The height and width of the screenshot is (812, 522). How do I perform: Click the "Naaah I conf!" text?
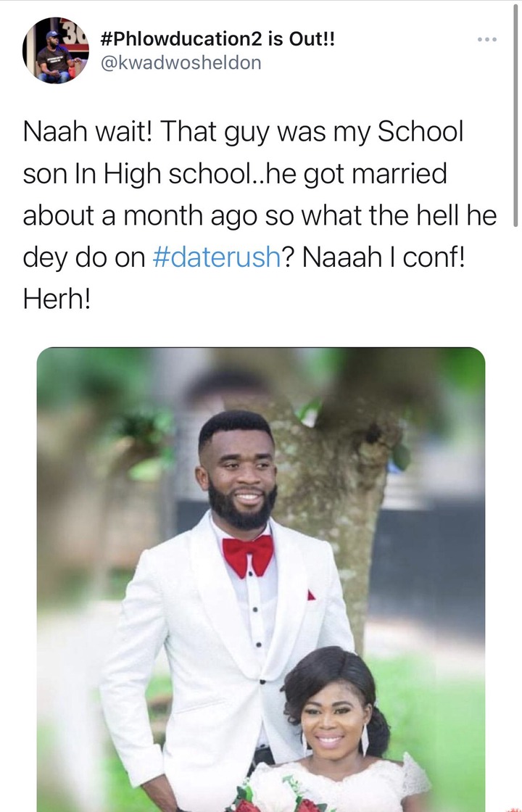(x=384, y=257)
